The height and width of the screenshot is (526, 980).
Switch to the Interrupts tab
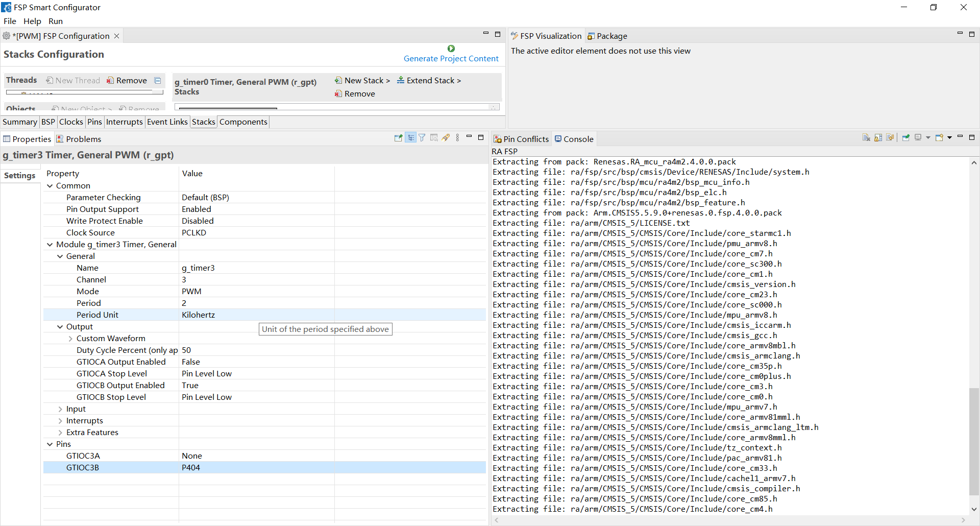(125, 122)
